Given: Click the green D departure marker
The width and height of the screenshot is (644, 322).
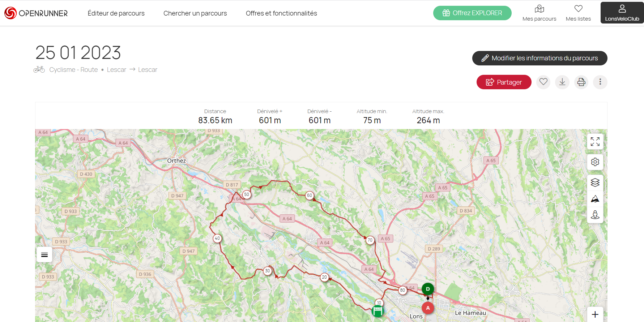Looking at the screenshot, I should tap(428, 289).
